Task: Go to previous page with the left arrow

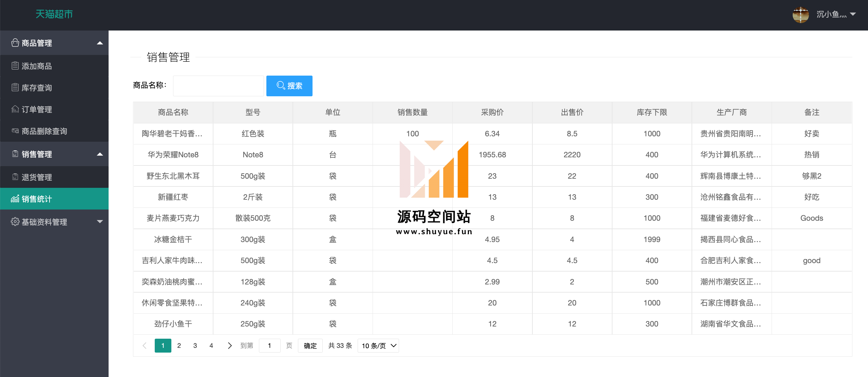Action: point(145,345)
